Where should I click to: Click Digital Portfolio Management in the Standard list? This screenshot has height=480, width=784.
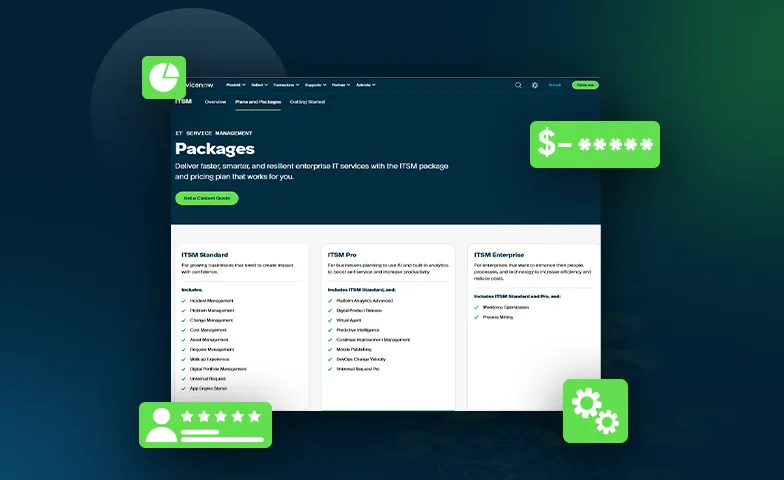tap(218, 369)
